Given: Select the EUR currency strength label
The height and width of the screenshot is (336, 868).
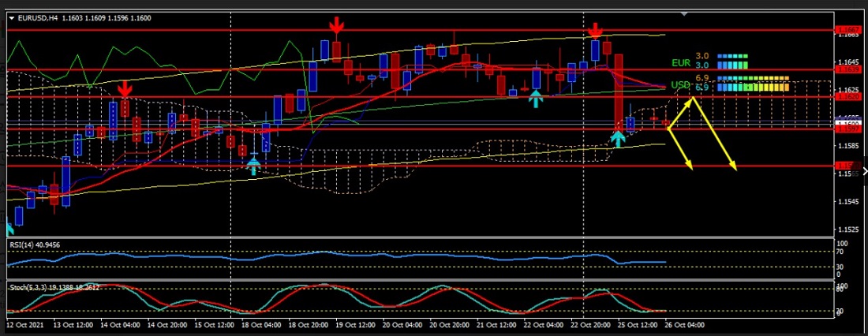Looking at the screenshot, I should click(x=680, y=62).
